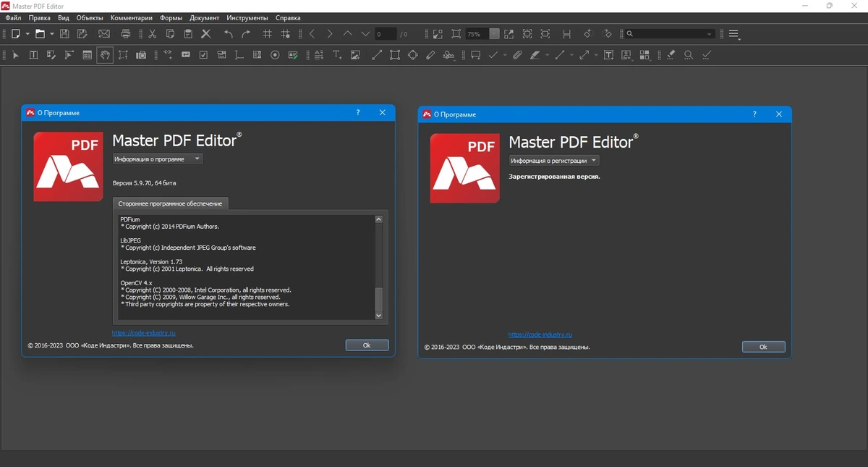
Task: Open the Объекты menu
Action: pyautogui.click(x=90, y=17)
